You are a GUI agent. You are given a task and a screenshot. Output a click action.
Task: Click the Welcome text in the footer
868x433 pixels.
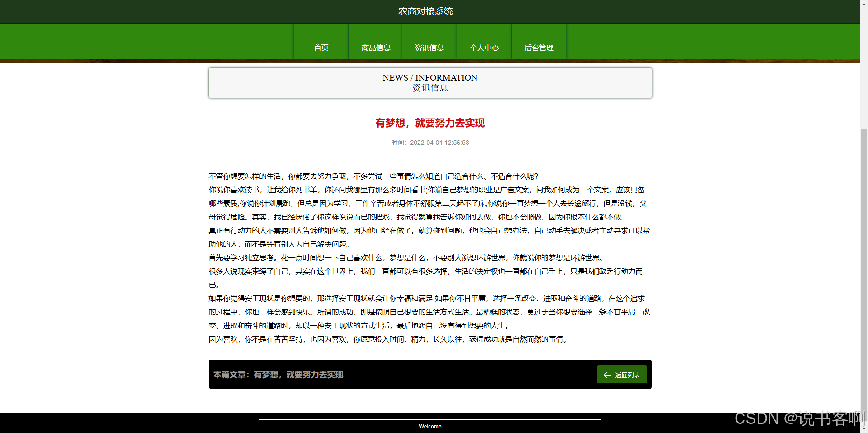(x=430, y=427)
